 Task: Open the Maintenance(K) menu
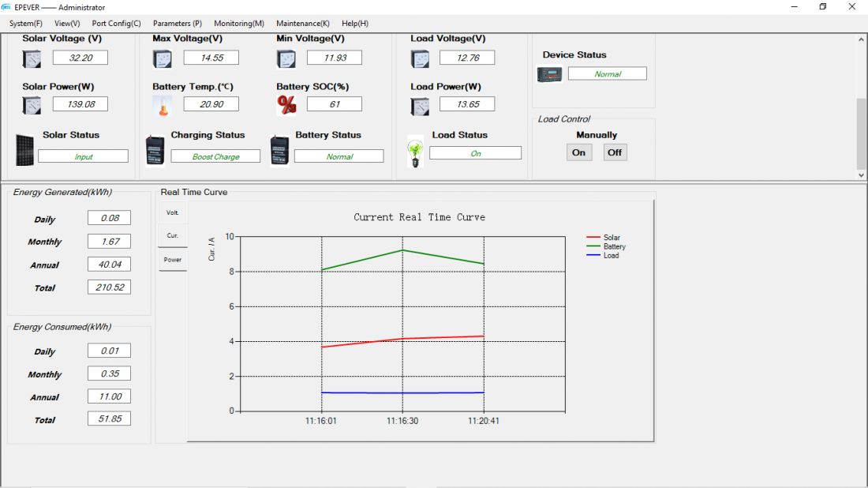pyautogui.click(x=303, y=23)
